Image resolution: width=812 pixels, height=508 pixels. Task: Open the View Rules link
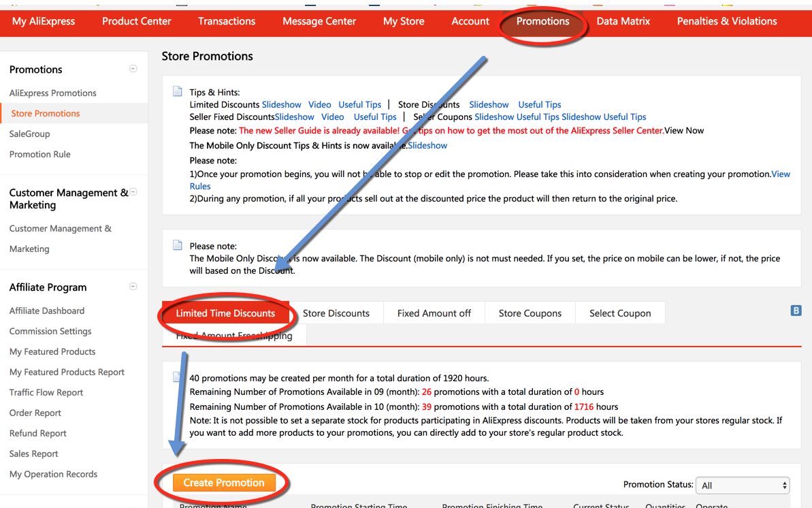[781, 174]
